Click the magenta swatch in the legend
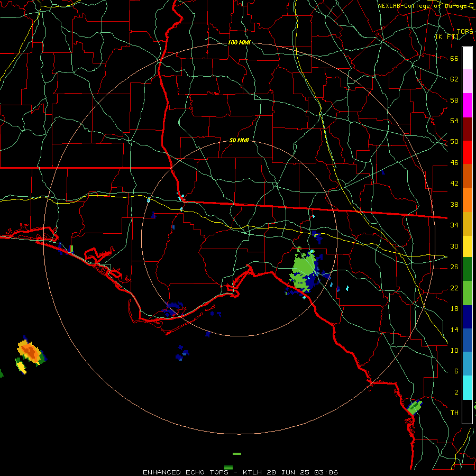The width and height of the screenshot is (476, 476). (467, 105)
